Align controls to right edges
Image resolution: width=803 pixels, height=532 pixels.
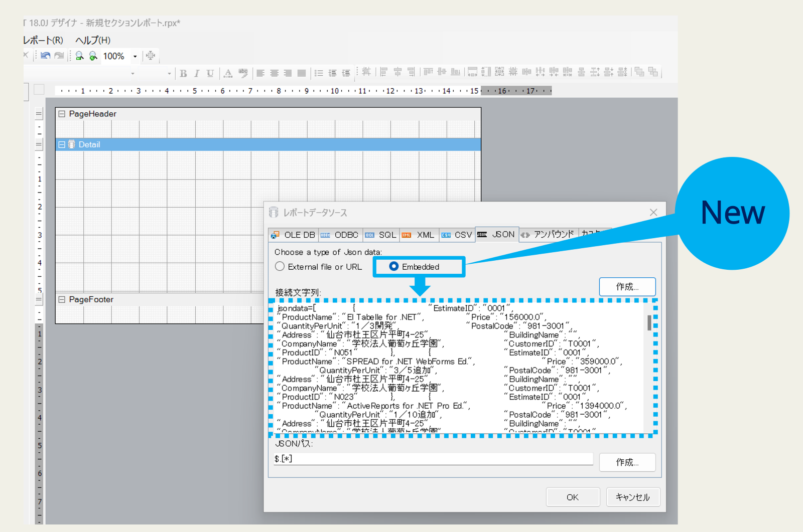click(x=411, y=72)
